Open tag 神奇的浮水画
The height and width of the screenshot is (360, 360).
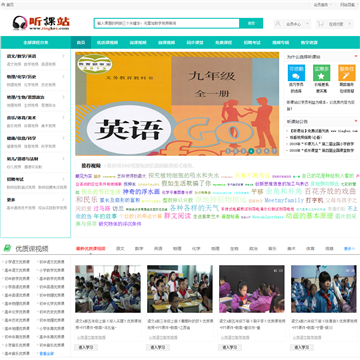(x=141, y=192)
